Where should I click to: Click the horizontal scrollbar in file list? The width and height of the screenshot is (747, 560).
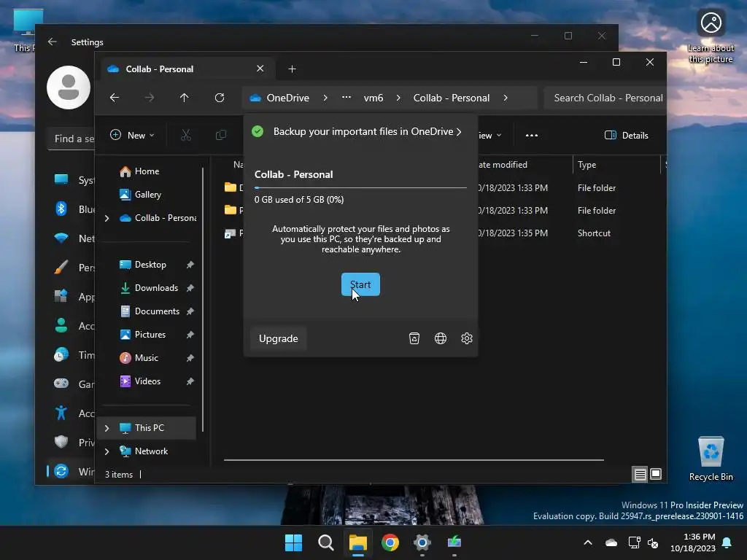pyautogui.click(x=414, y=460)
